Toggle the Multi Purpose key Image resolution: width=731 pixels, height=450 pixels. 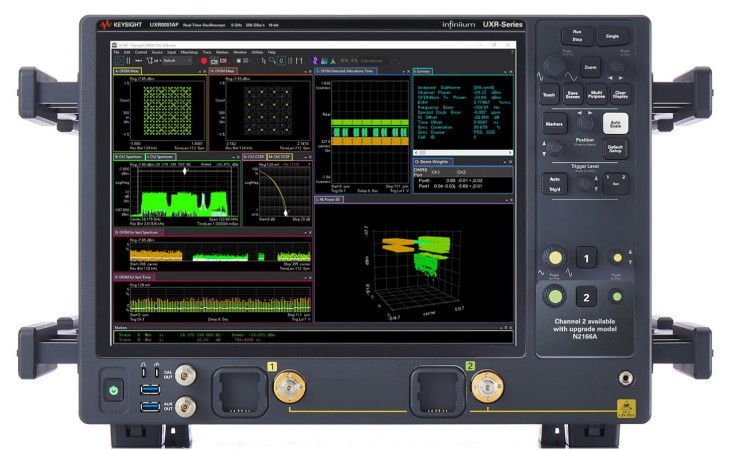(596, 95)
